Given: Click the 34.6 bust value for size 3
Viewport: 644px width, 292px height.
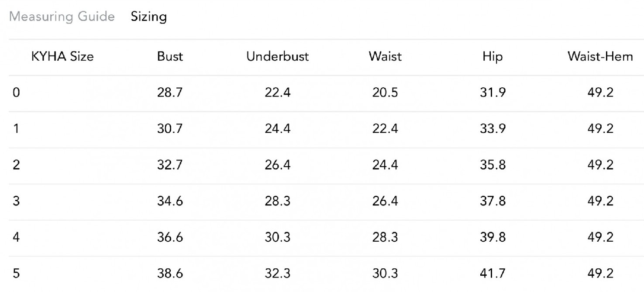Looking at the screenshot, I should click(x=170, y=202).
